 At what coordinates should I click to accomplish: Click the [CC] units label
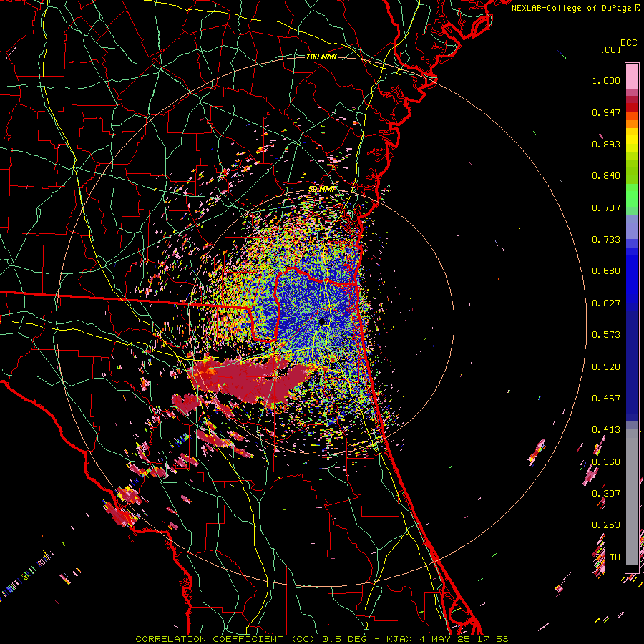click(x=610, y=49)
